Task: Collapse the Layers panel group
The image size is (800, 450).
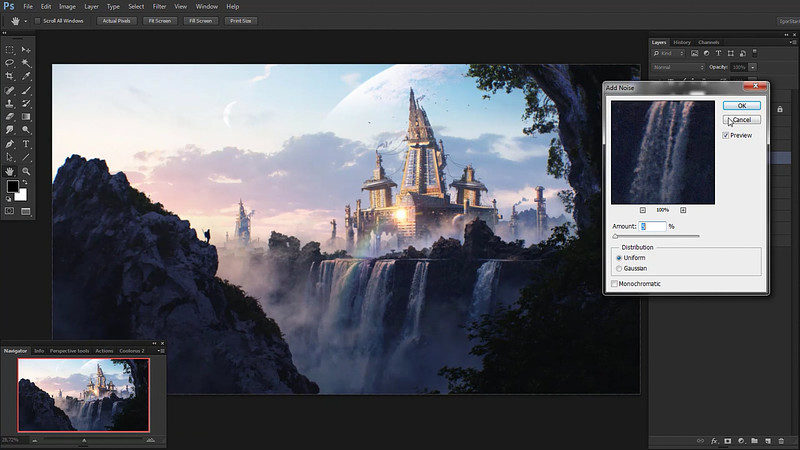Action: click(786, 35)
